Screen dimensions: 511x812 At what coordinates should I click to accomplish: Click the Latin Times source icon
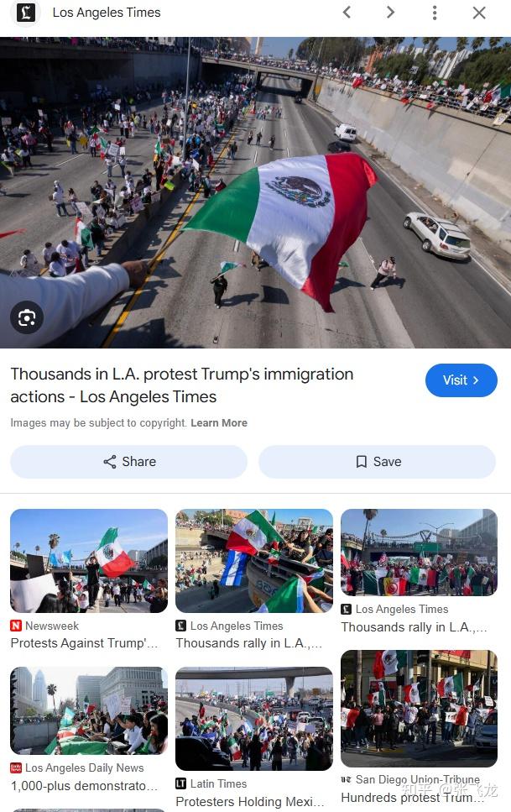pyautogui.click(x=180, y=783)
